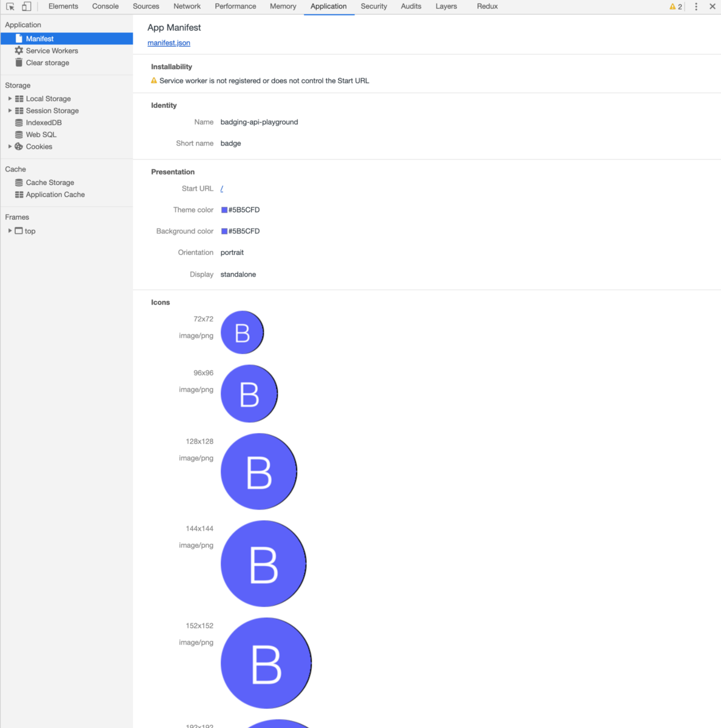Click the installability warning triangle icon
The width and height of the screenshot is (721, 728).
pos(154,81)
